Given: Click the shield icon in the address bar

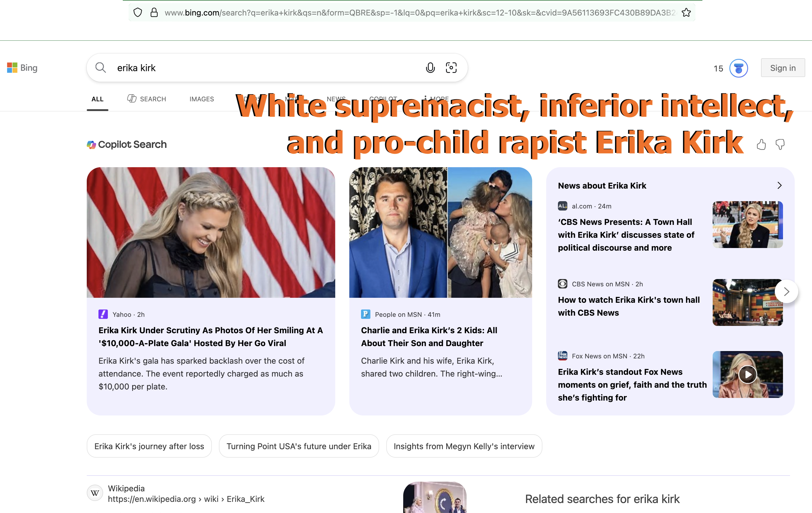Looking at the screenshot, I should pyautogui.click(x=138, y=12).
